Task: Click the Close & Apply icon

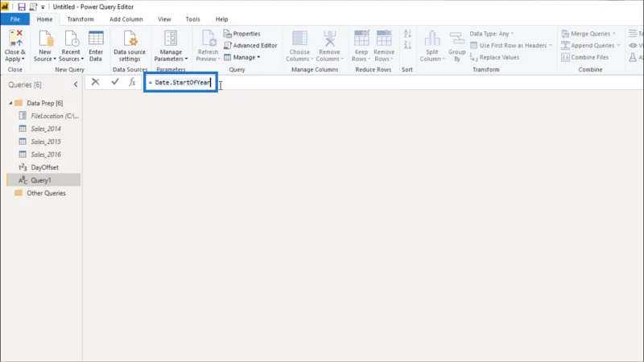Action: click(15, 39)
